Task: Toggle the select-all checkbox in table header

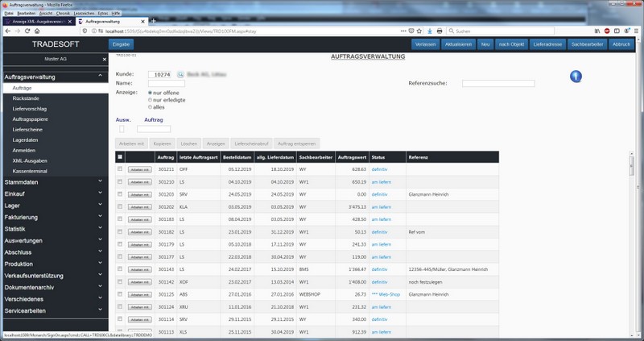Action: point(121,156)
